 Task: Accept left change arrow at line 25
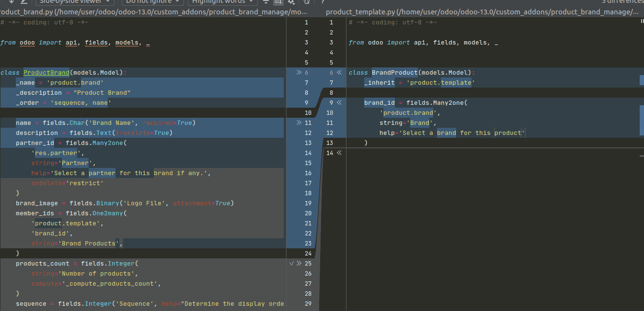pyautogui.click(x=299, y=263)
